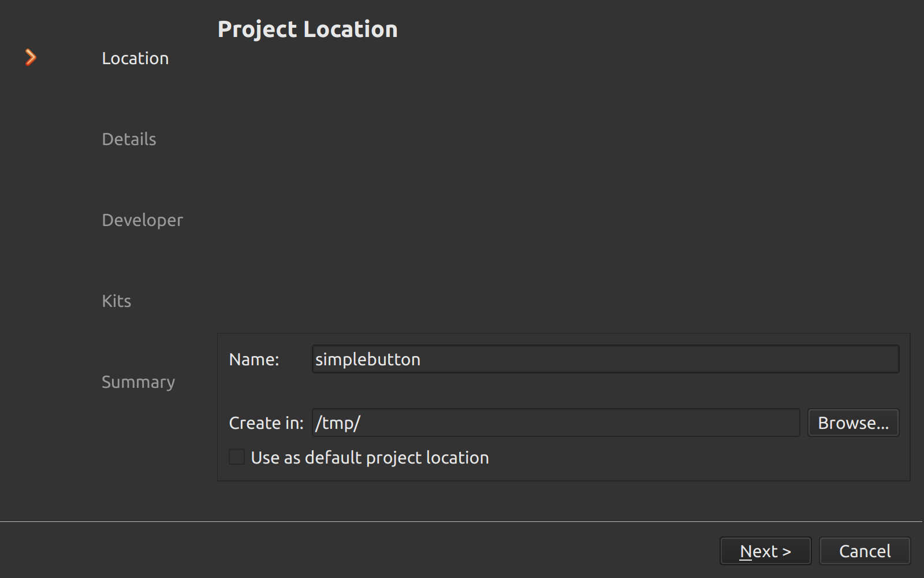The height and width of the screenshot is (578, 924).
Task: Click empty space right of the default location checkbox
Action: click(693, 458)
